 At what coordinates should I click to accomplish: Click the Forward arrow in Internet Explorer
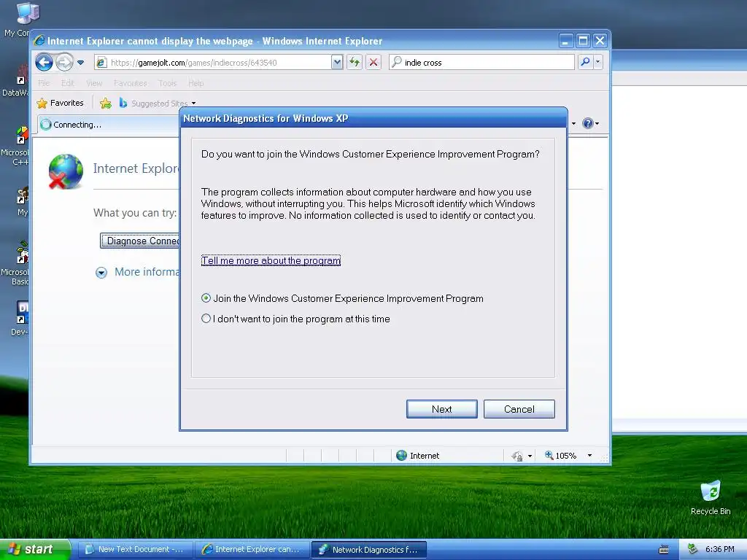64,63
